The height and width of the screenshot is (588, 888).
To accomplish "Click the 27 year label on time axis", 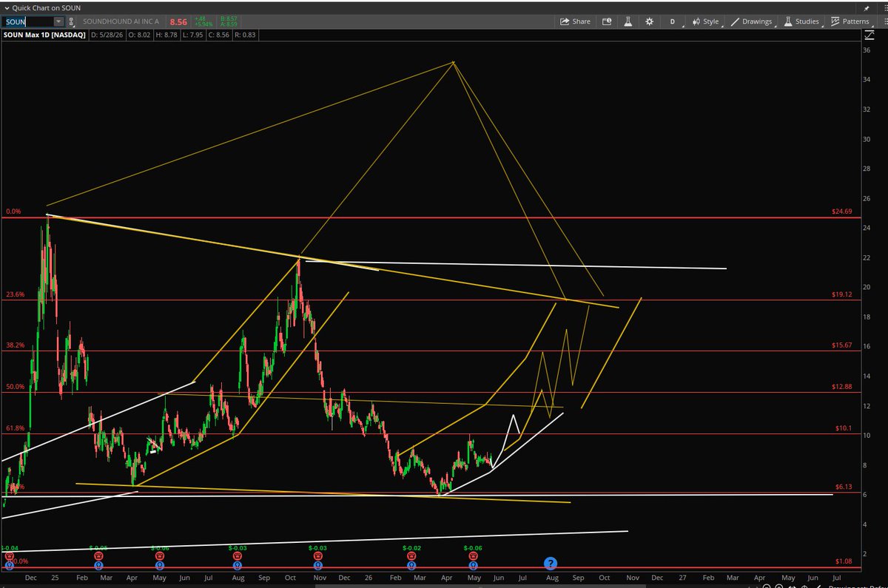I will pyautogui.click(x=681, y=576).
